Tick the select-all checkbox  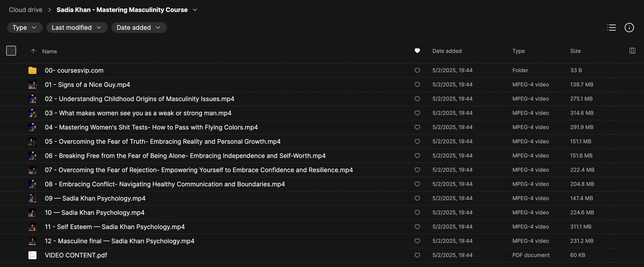[11, 51]
